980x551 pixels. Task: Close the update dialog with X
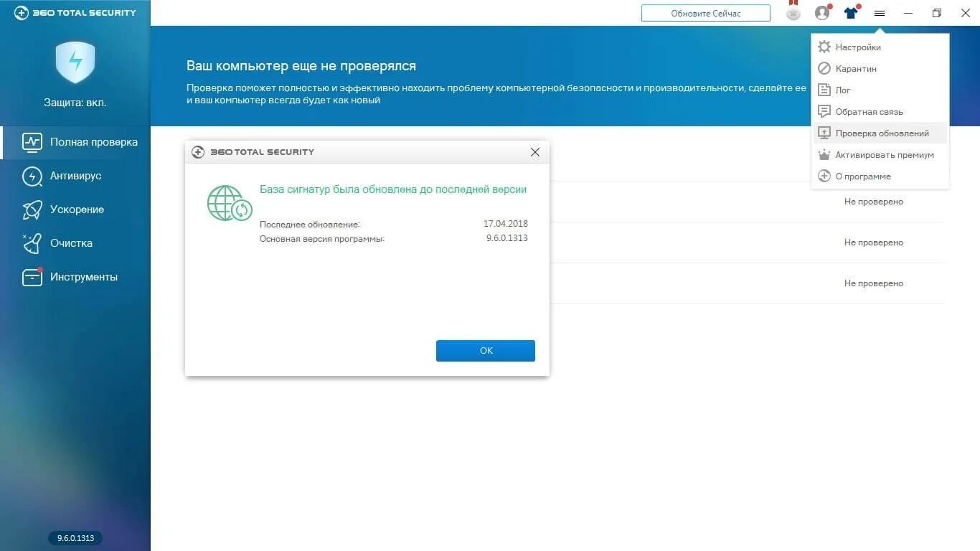coord(534,152)
